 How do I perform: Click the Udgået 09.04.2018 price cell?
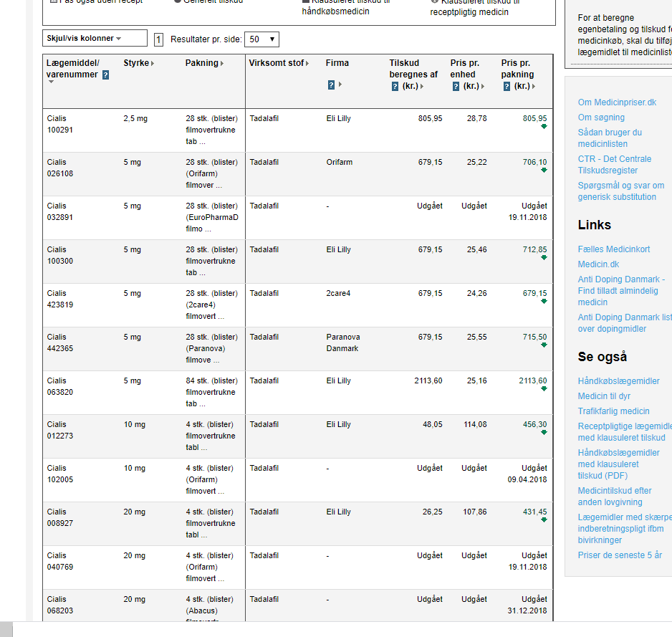click(x=527, y=474)
